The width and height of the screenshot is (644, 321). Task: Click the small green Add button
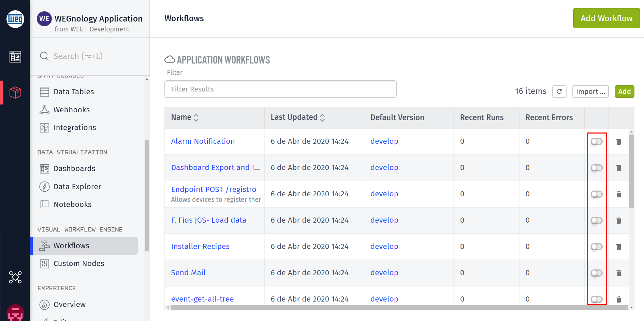[x=625, y=92]
